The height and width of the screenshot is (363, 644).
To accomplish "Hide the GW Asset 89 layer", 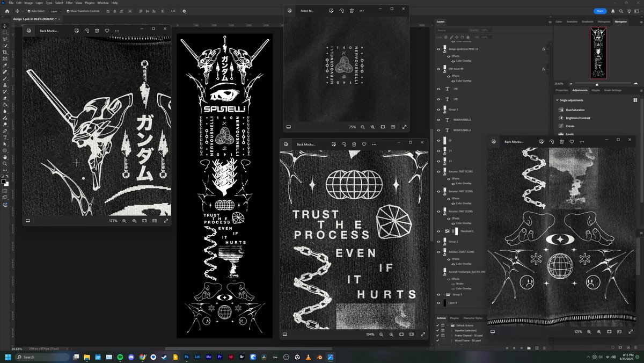I will tap(438, 69).
